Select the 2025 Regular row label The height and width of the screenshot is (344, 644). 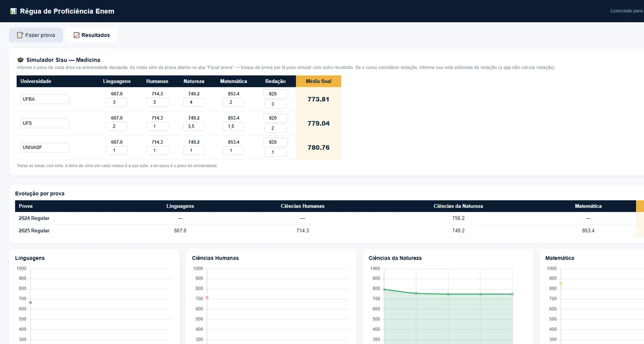click(x=34, y=231)
